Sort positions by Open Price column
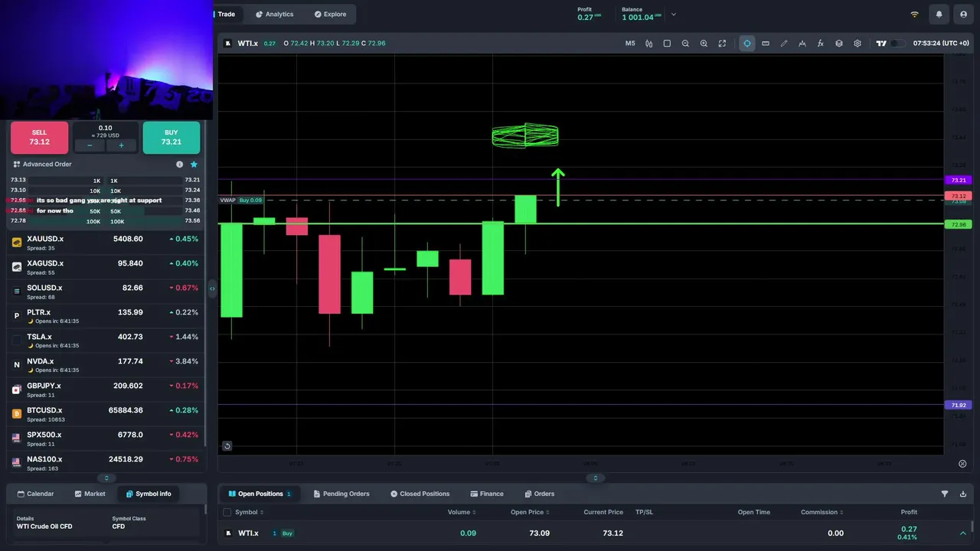 [530, 513]
